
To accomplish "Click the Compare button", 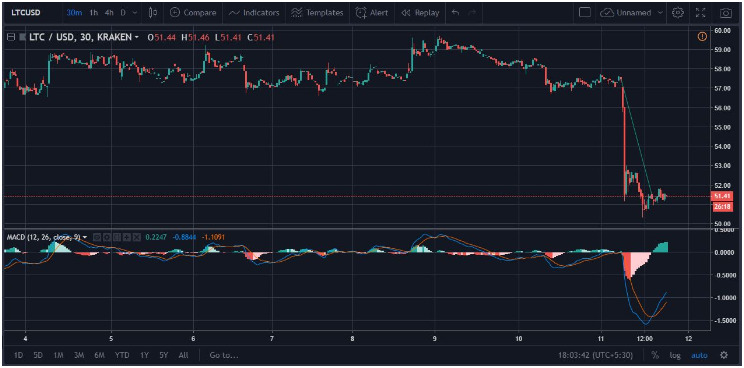I will coord(193,13).
